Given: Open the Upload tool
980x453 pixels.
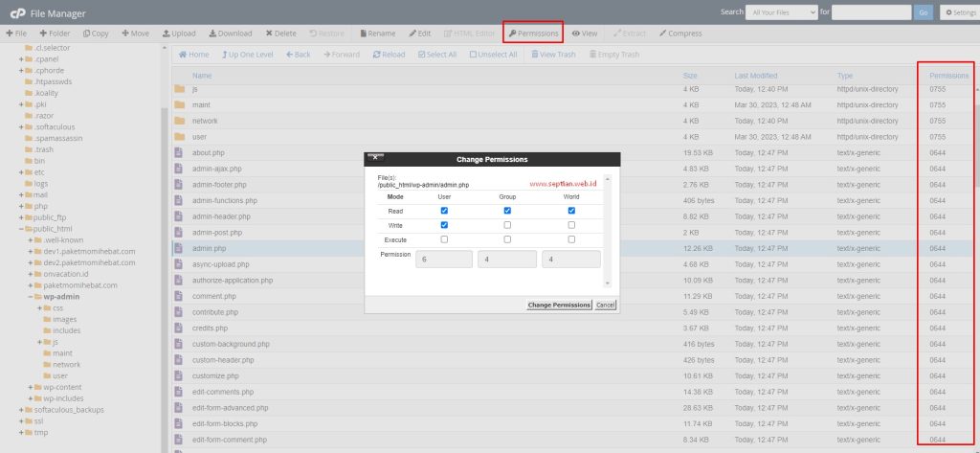Looking at the screenshot, I should (179, 34).
